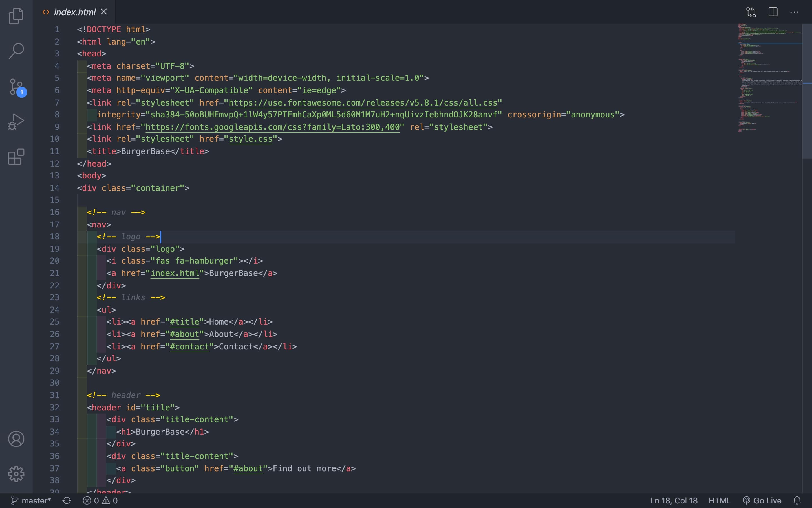Open the Accounts menu

click(x=16, y=439)
